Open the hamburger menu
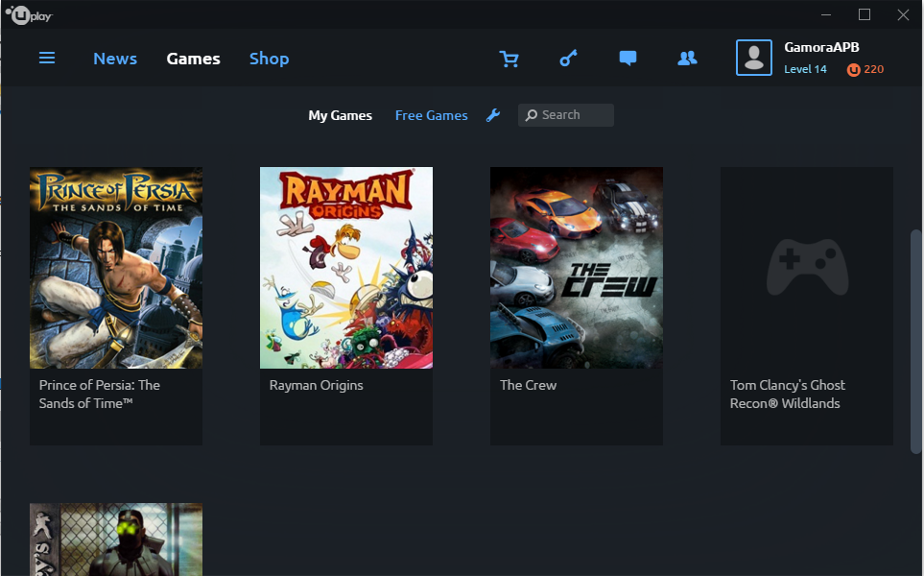This screenshot has height=576, width=924. tap(47, 58)
